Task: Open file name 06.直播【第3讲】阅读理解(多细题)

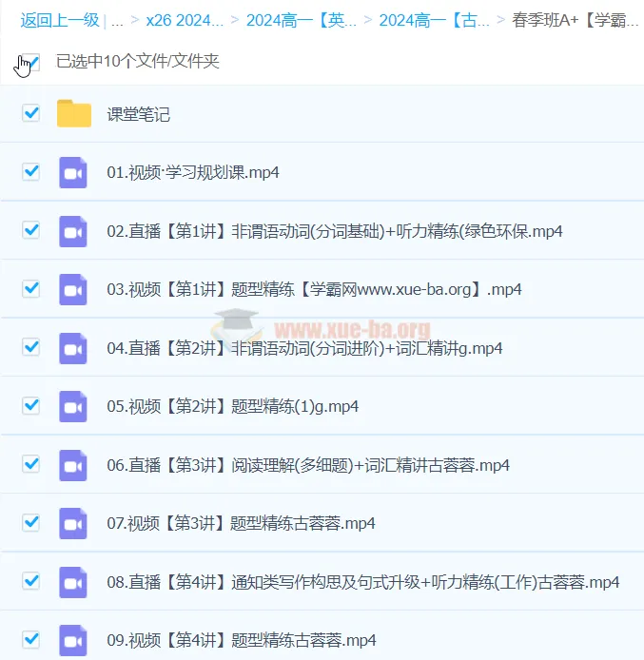Action: [308, 466]
